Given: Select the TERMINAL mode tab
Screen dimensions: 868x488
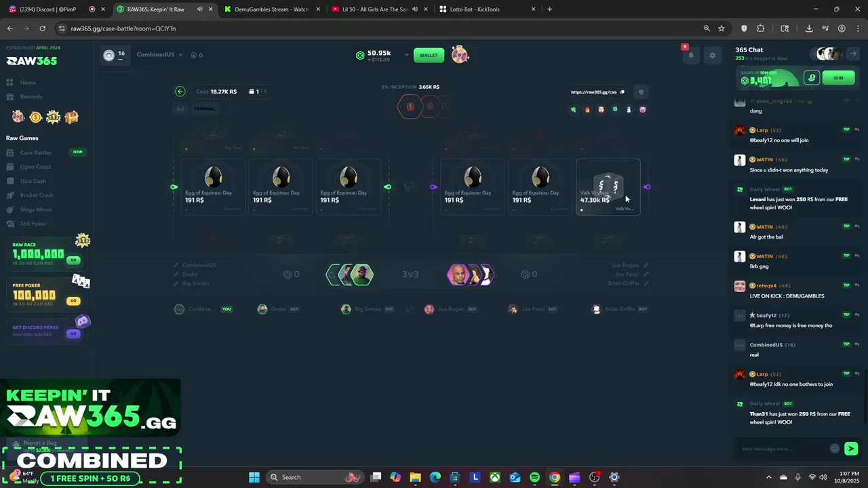Looking at the screenshot, I should [x=205, y=108].
